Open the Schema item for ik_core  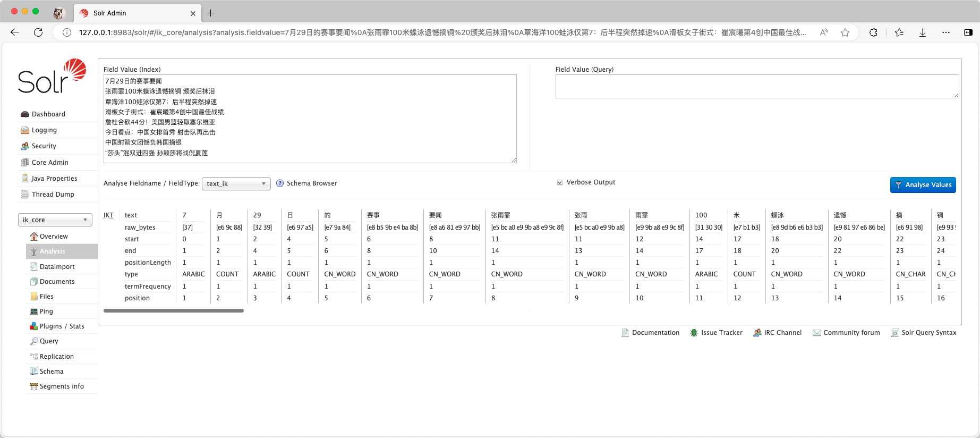pos(52,372)
